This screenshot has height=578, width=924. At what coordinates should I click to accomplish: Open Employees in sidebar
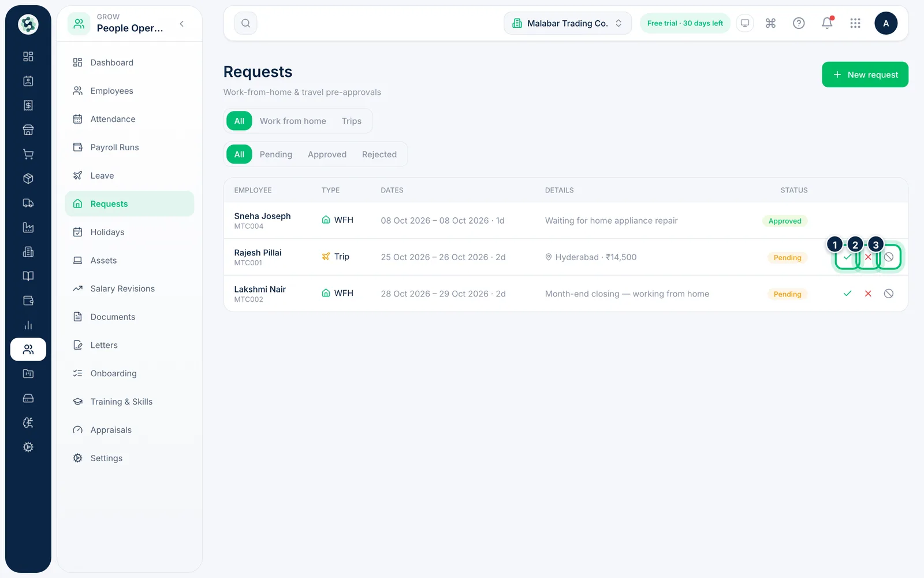coord(129,91)
